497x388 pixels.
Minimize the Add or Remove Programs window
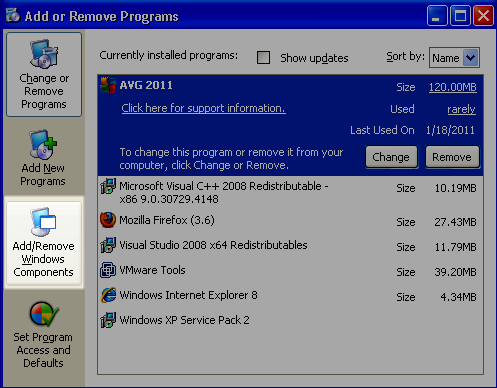[x=437, y=15]
